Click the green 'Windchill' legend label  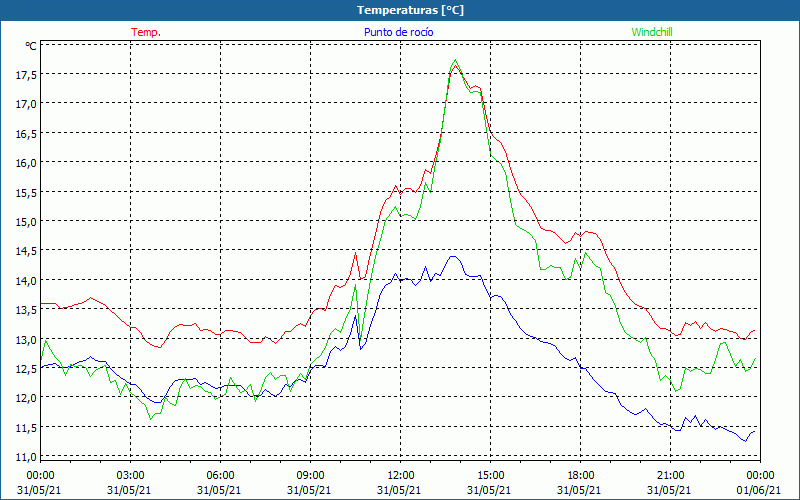pos(652,32)
